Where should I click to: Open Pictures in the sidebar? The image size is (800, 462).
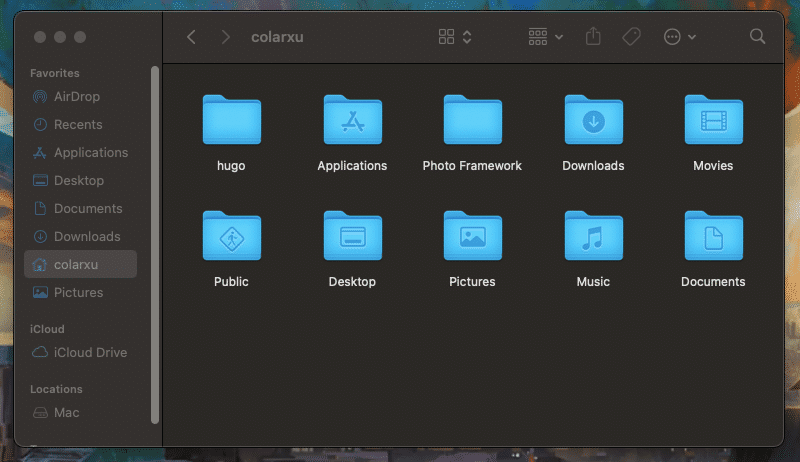point(81,292)
